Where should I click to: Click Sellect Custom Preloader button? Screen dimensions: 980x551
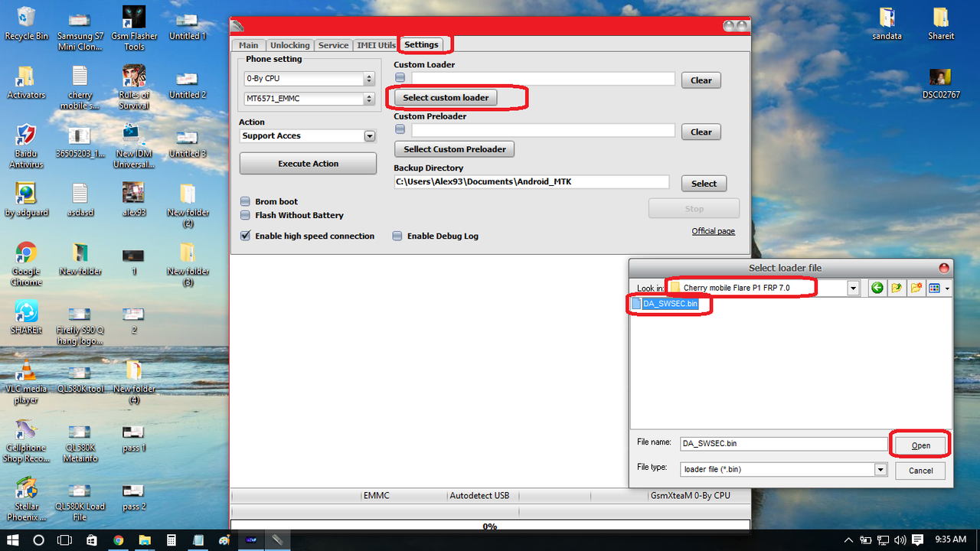[455, 149]
